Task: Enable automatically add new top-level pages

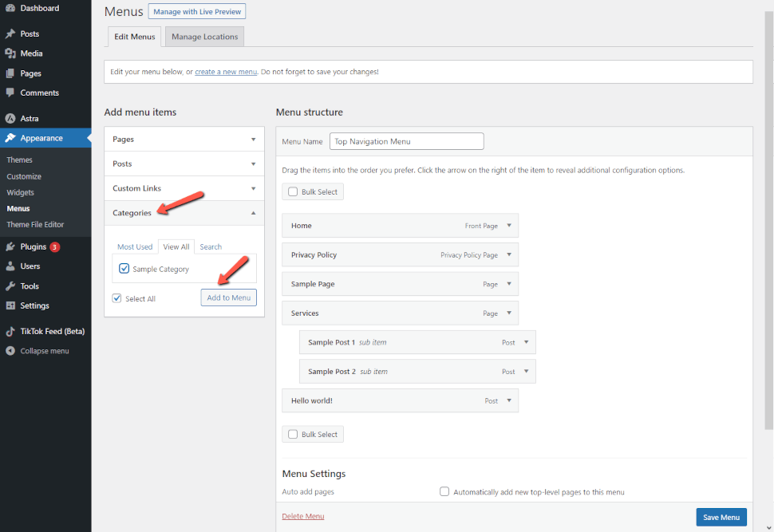Action: [444, 491]
